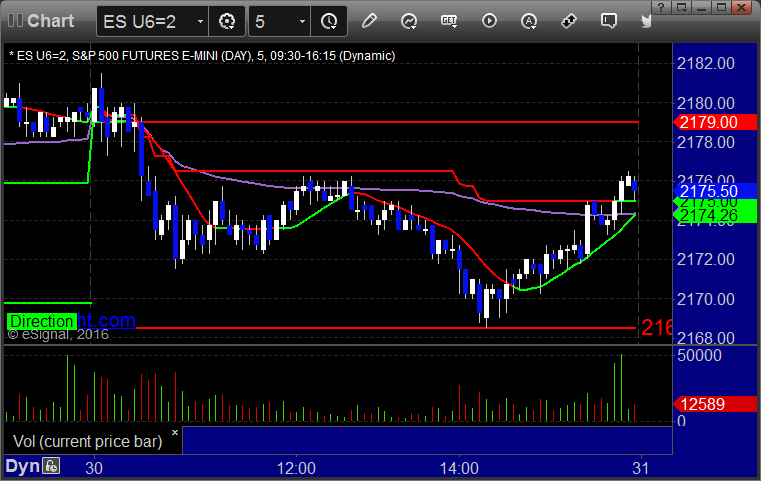Close the Vol study pane with x
761x481 pixels.
pos(175,432)
